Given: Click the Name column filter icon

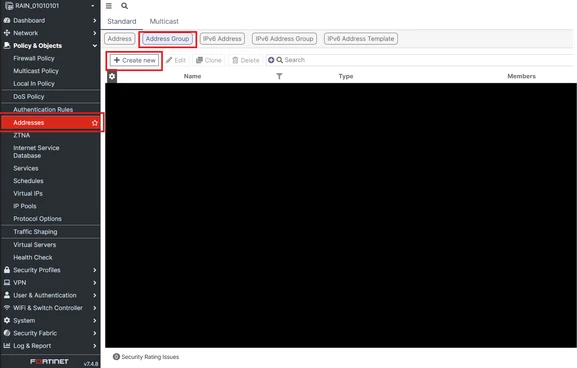Looking at the screenshot, I should (279, 76).
